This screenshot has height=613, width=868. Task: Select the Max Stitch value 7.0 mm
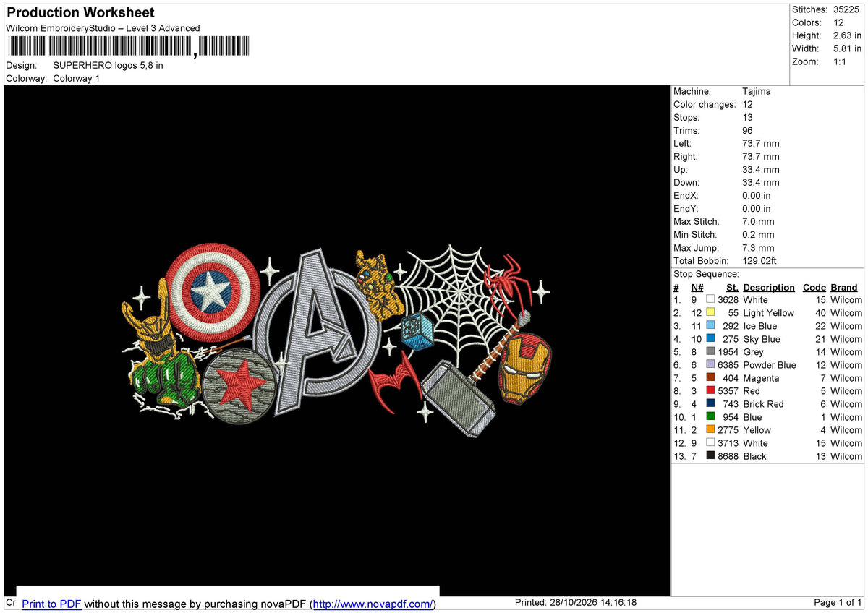tap(758, 221)
